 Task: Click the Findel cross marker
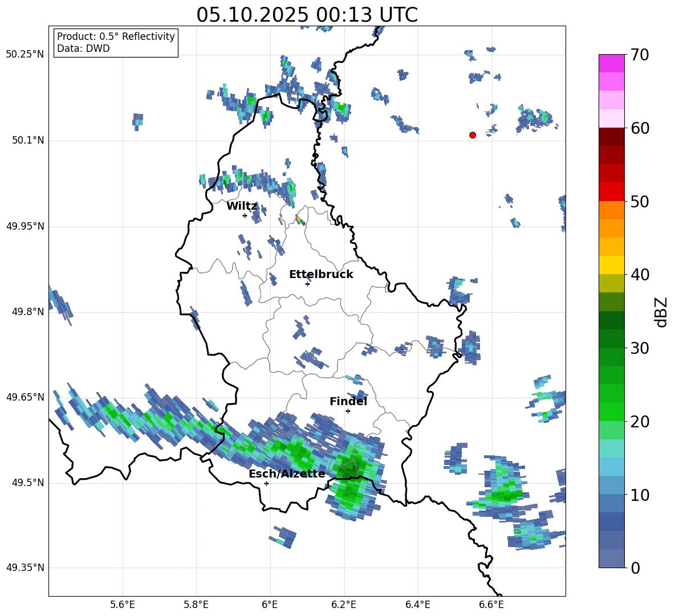click(348, 411)
